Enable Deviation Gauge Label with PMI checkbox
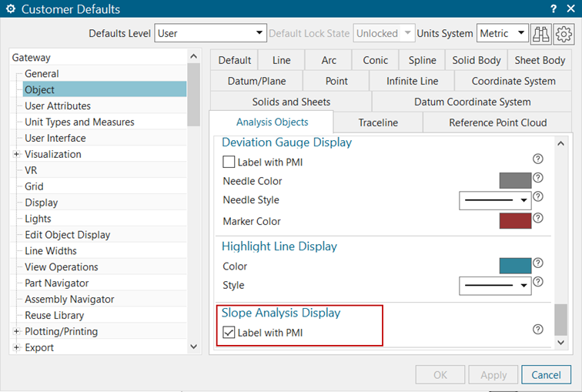 (x=229, y=162)
